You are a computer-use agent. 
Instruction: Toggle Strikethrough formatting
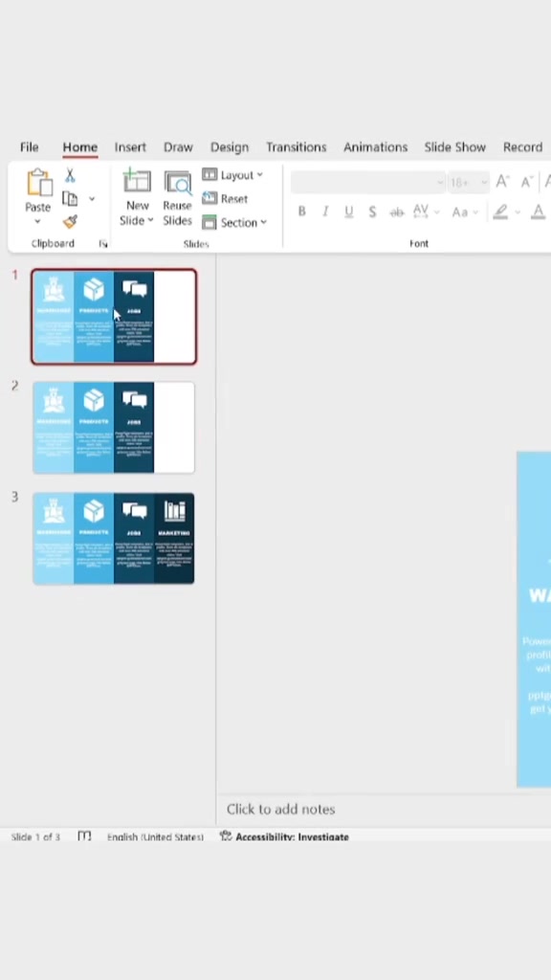tap(396, 212)
